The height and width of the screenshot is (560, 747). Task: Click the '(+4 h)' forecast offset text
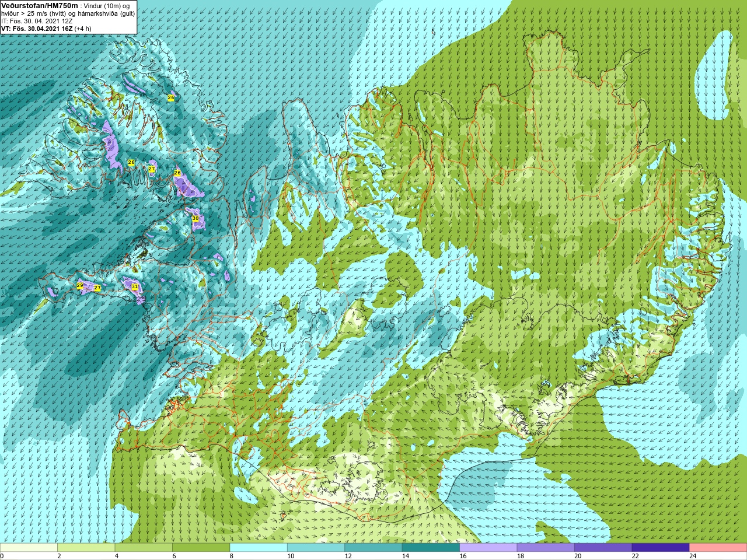pyautogui.click(x=83, y=29)
